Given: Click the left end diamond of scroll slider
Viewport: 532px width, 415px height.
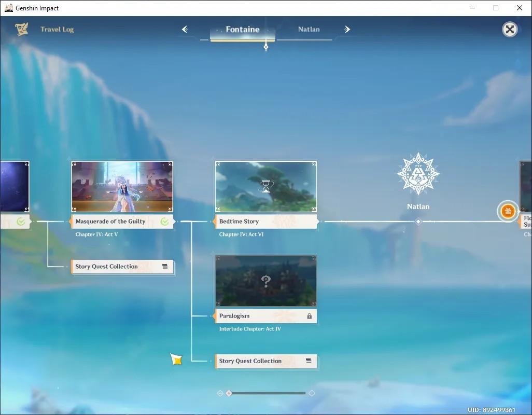Looking at the screenshot, I should click(x=220, y=393).
